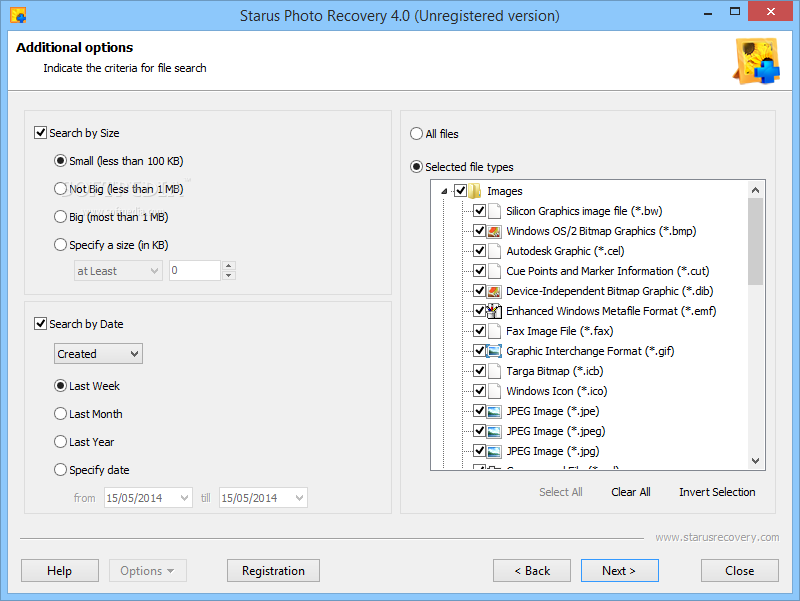The height and width of the screenshot is (601, 800).
Task: Select Not Big (less than 1 MB) option
Action: 60,189
